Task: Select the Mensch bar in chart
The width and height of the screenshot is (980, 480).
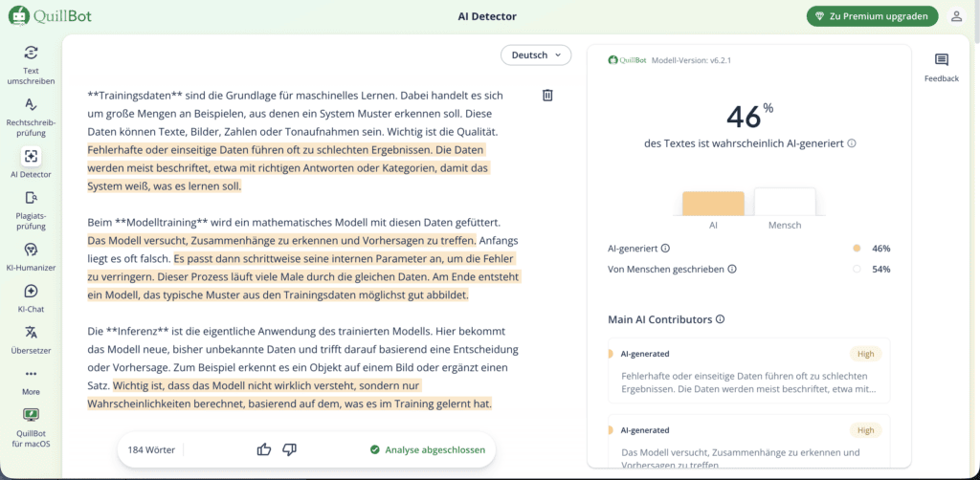Action: click(785, 202)
